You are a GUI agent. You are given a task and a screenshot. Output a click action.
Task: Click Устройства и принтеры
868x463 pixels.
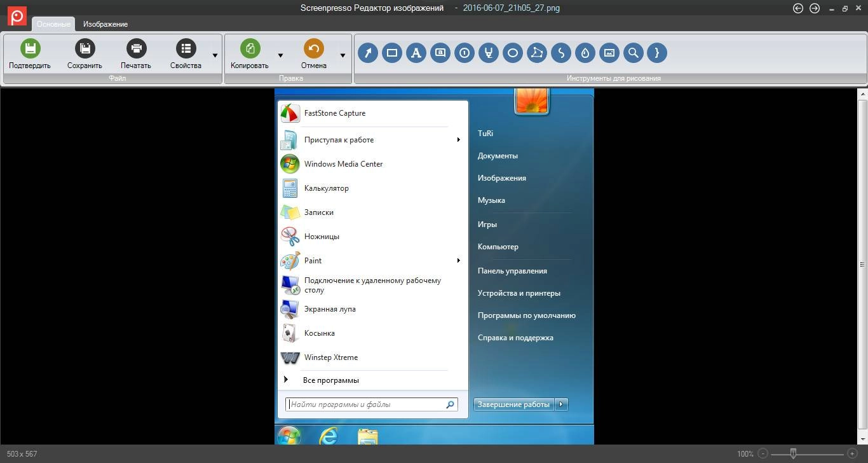tap(519, 293)
